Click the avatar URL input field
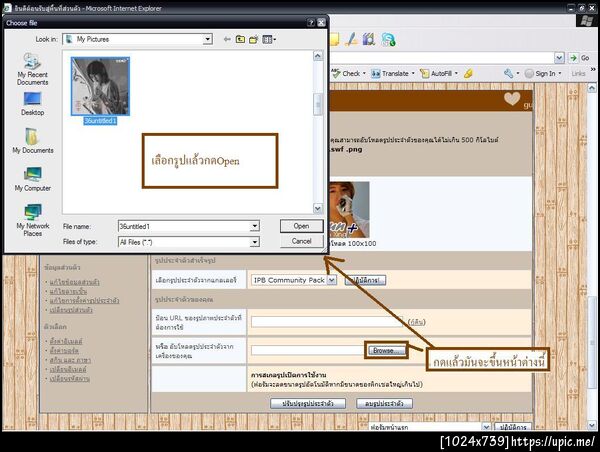Screen dimensions: 600x452 point(327,321)
